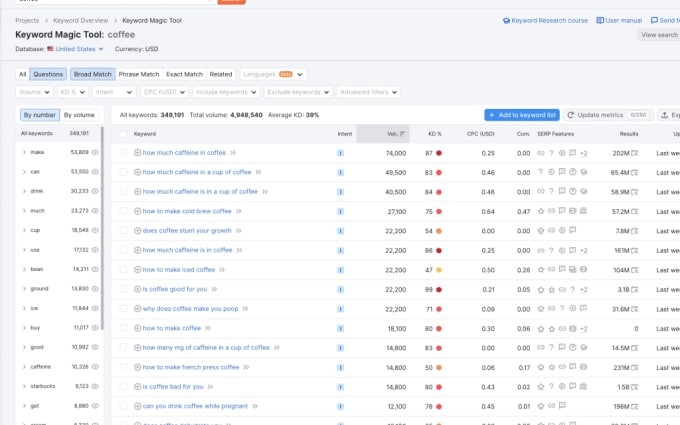Tick the checkbox for 'how to make cold brew coffee'
This screenshot has height=425, width=680.
point(124,211)
